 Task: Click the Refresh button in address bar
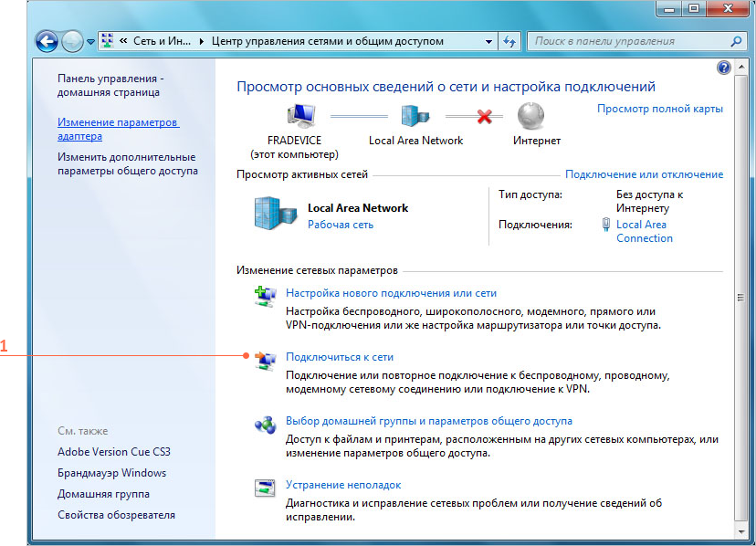coord(509,41)
